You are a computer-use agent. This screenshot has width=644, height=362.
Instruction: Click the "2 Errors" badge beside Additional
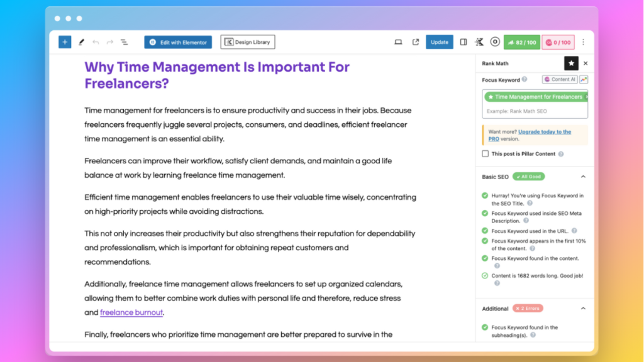tap(528, 308)
